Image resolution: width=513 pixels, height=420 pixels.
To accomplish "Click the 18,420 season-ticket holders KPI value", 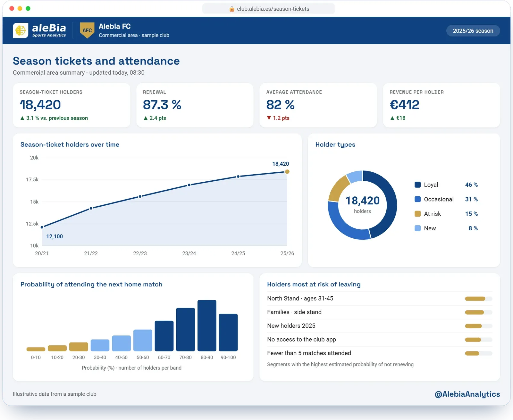I will [x=40, y=105].
